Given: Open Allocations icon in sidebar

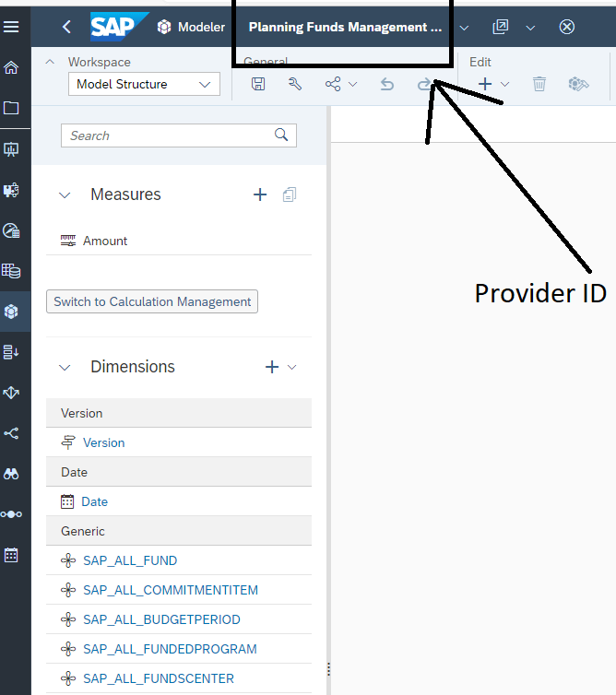Looking at the screenshot, I should coord(11,393).
